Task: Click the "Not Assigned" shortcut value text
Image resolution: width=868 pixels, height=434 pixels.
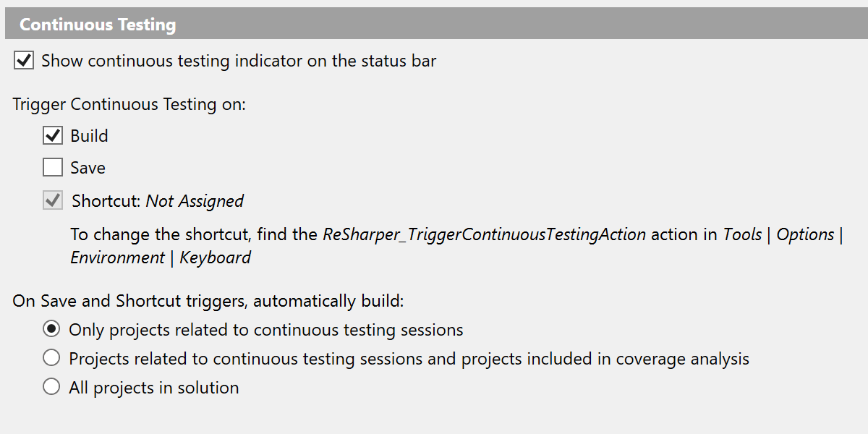Action: (195, 201)
